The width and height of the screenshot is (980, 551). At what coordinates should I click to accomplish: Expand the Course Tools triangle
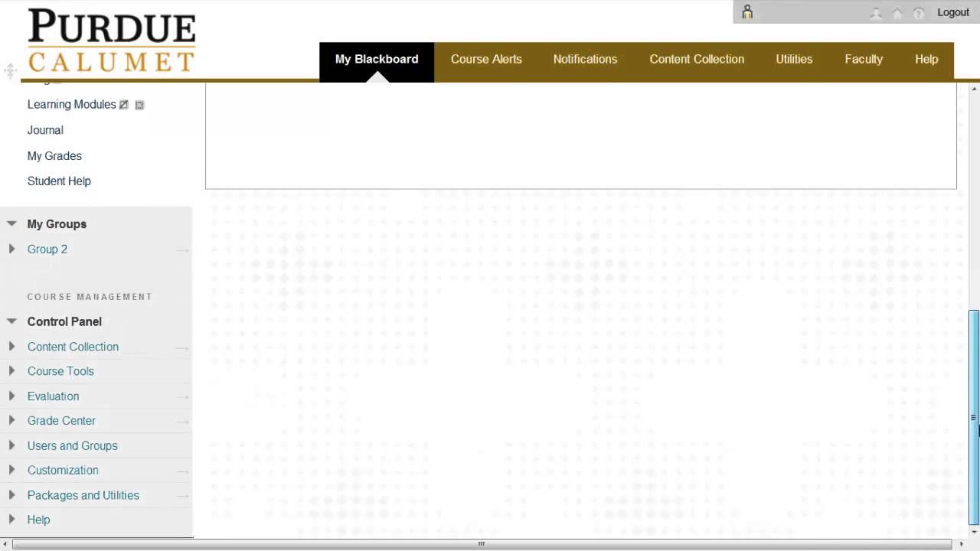pyautogui.click(x=11, y=370)
